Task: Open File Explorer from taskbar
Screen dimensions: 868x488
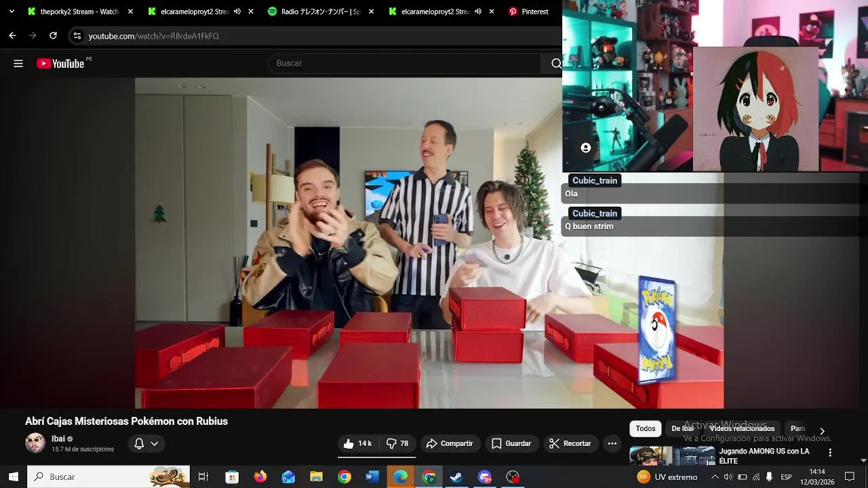Action: click(x=316, y=476)
